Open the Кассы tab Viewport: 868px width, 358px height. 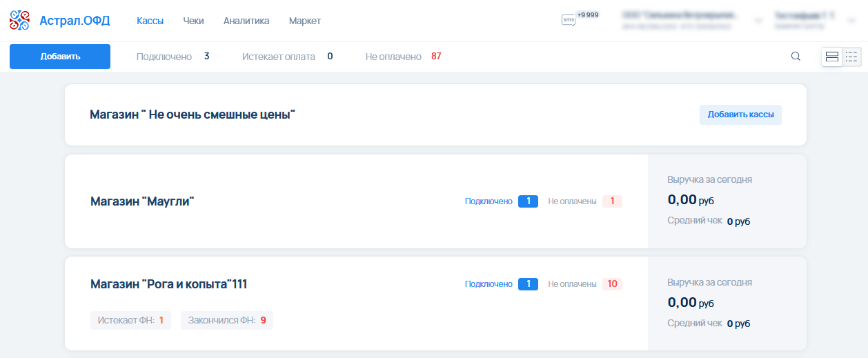150,21
